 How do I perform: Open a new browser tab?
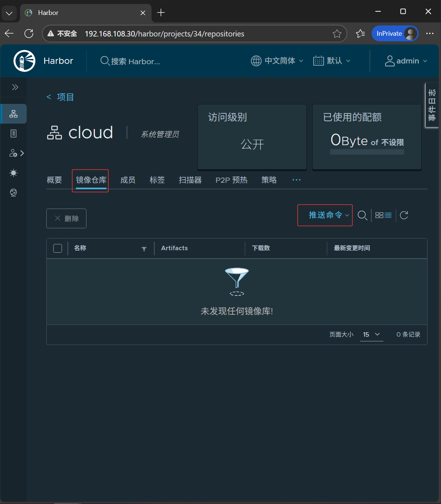161,13
